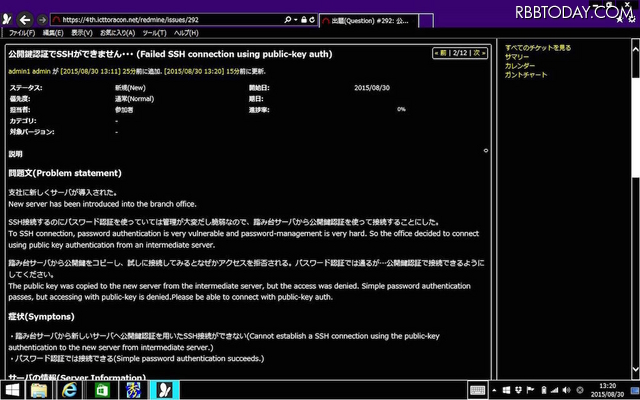This screenshot has height=400, width=640.
Task: Open the お気に入り(A) menu
Action: pos(118,33)
